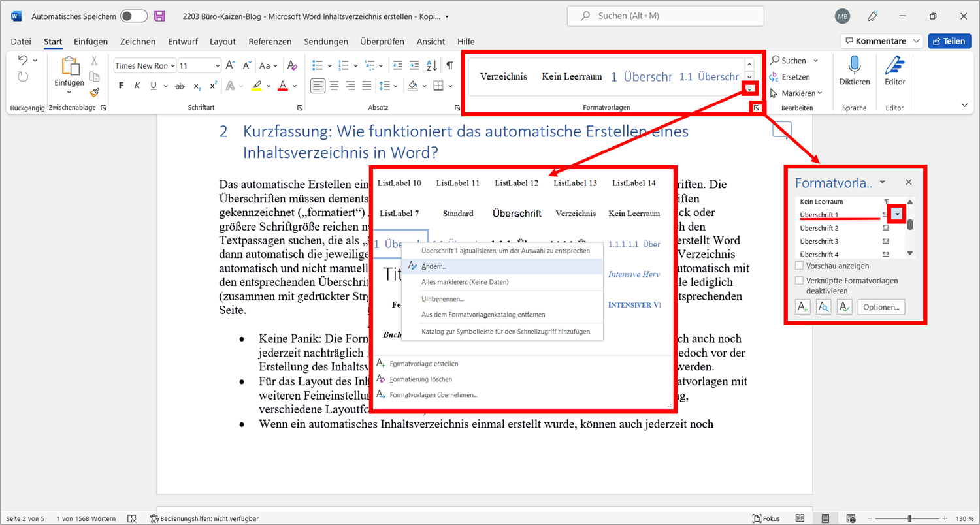Screen dimensions: 980x525
Task: Click the superscript x² icon
Action: (213, 86)
